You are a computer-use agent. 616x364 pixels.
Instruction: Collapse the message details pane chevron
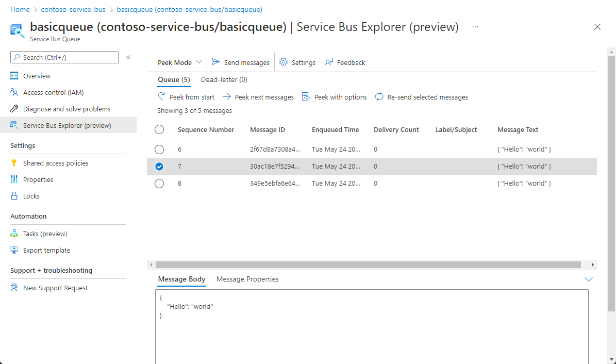[589, 279]
